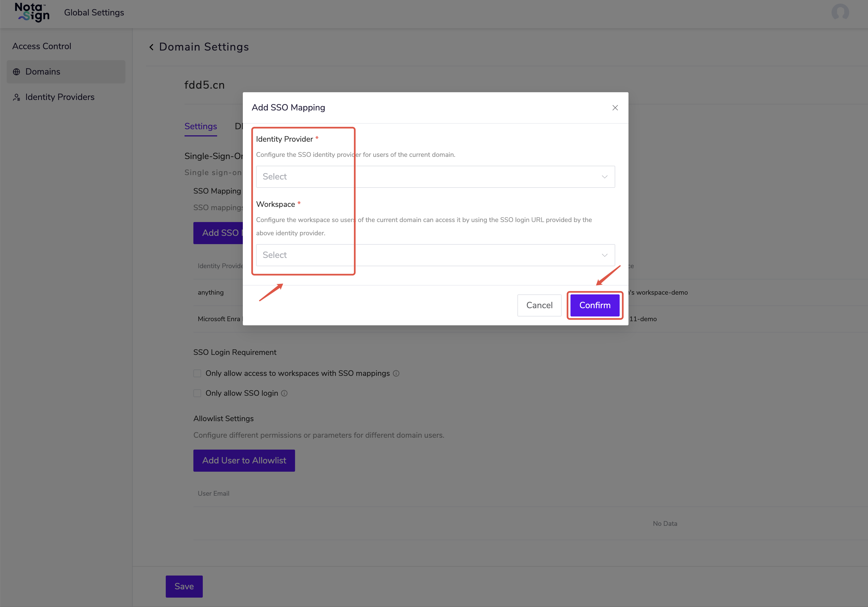Click the info icon beside SSO mappings option
Screen dimensions: 868x607
(x=396, y=373)
